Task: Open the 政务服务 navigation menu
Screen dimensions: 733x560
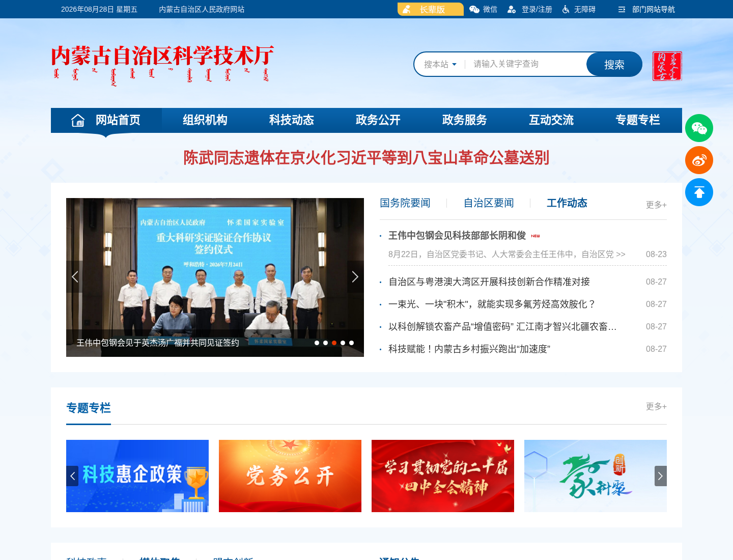Action: click(x=465, y=120)
